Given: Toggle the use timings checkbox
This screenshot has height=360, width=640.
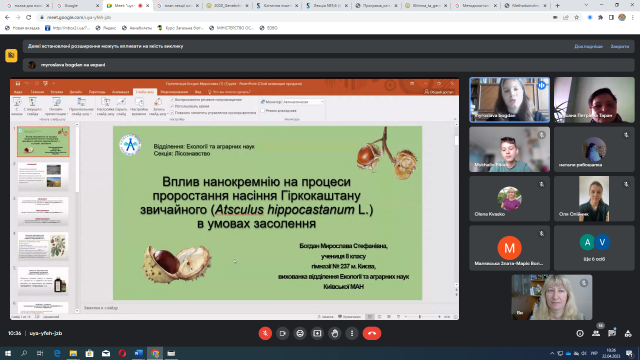Looking at the screenshot, I should coord(172,106).
